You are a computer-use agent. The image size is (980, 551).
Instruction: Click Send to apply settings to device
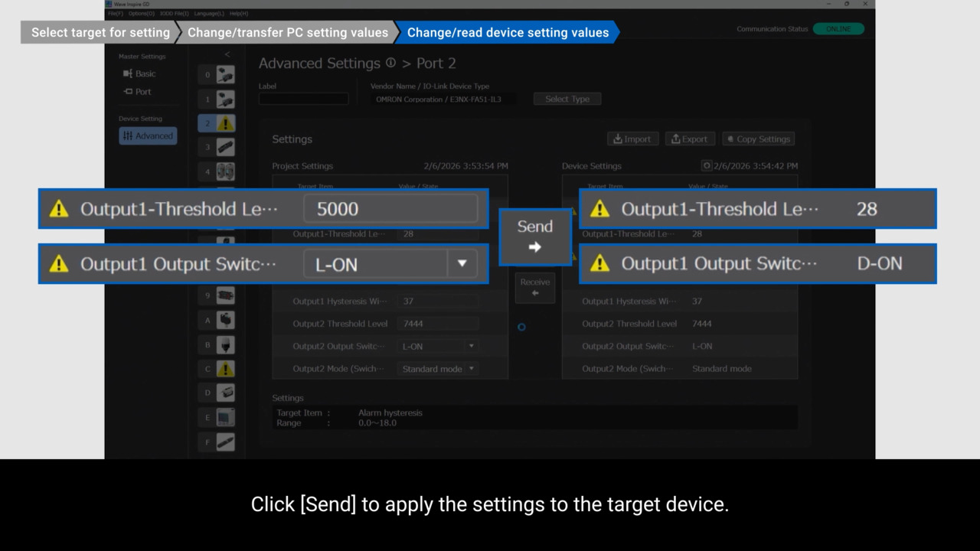click(x=534, y=236)
